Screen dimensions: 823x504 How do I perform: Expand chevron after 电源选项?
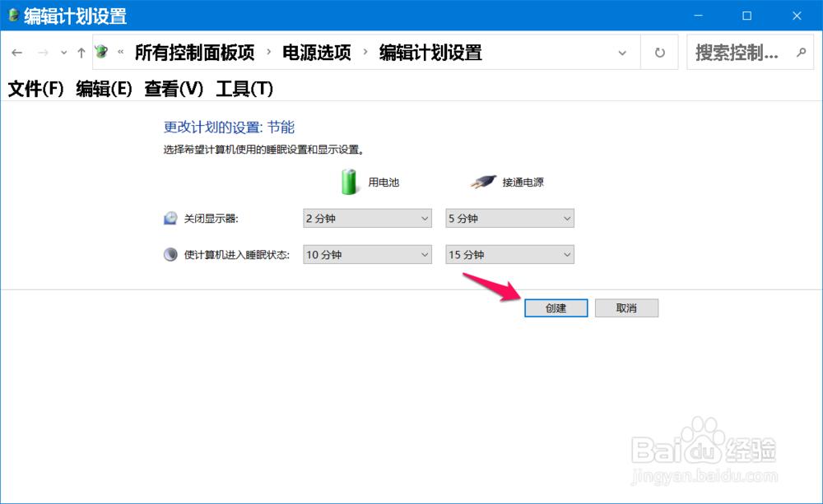[365, 52]
